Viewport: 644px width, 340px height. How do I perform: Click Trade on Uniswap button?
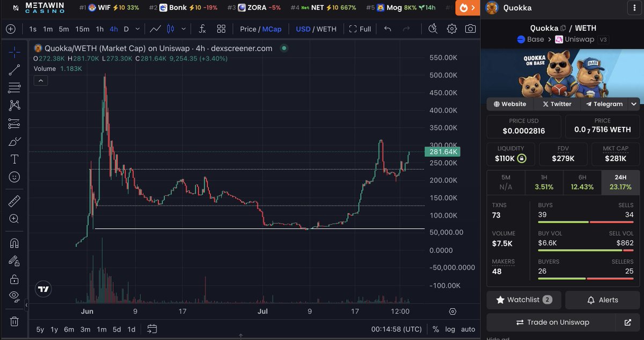(x=552, y=322)
